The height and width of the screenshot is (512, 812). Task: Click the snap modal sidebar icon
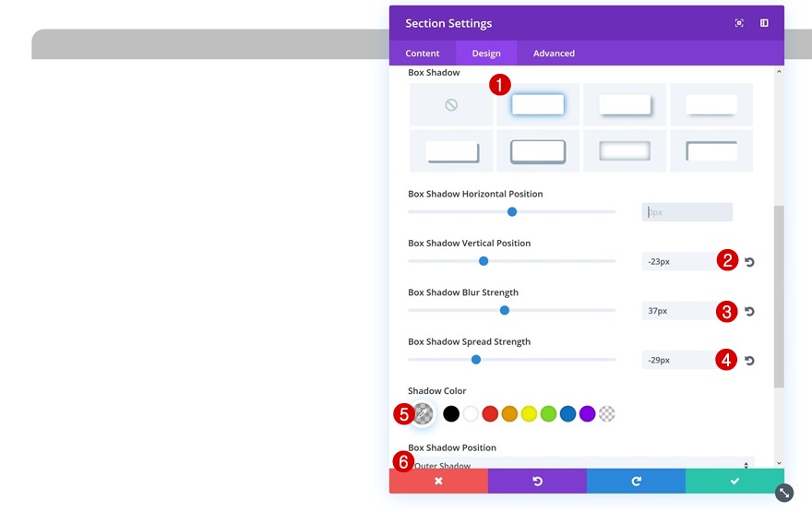point(764,23)
